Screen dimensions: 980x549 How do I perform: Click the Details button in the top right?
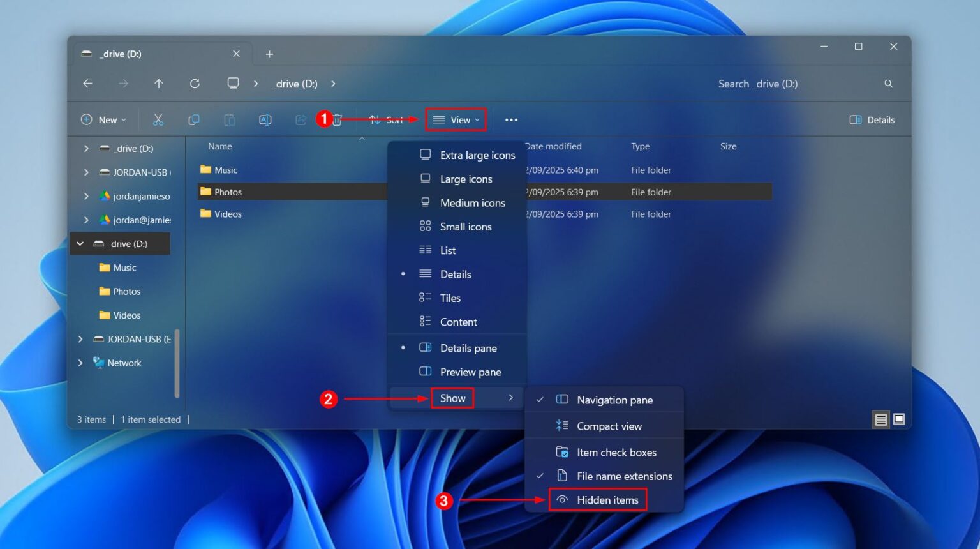click(872, 119)
